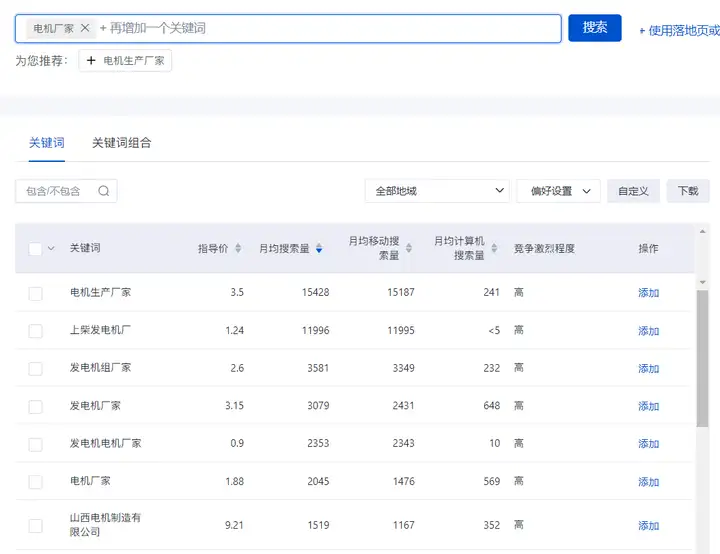Toggle the select-all header checkbox

pyautogui.click(x=35, y=249)
